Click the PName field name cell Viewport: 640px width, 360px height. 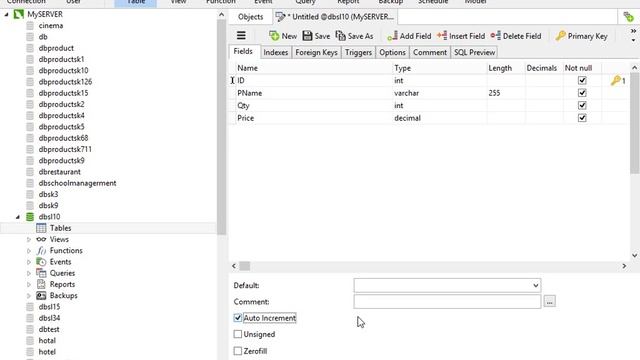pyautogui.click(x=314, y=93)
